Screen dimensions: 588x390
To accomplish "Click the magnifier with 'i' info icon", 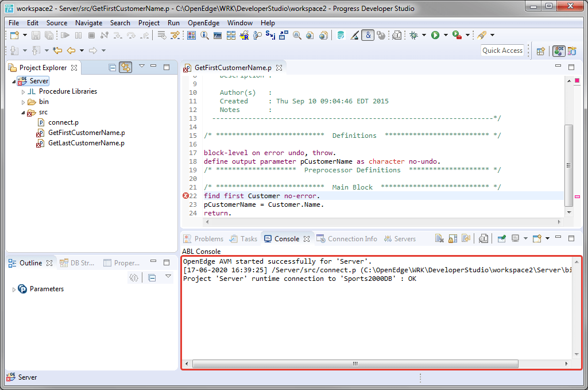I will coord(205,35).
